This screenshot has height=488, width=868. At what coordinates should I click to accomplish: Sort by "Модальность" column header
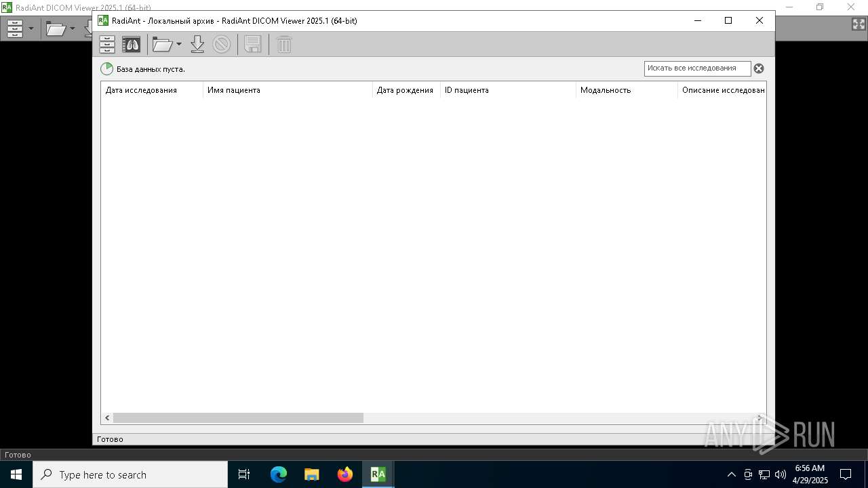tap(627, 90)
